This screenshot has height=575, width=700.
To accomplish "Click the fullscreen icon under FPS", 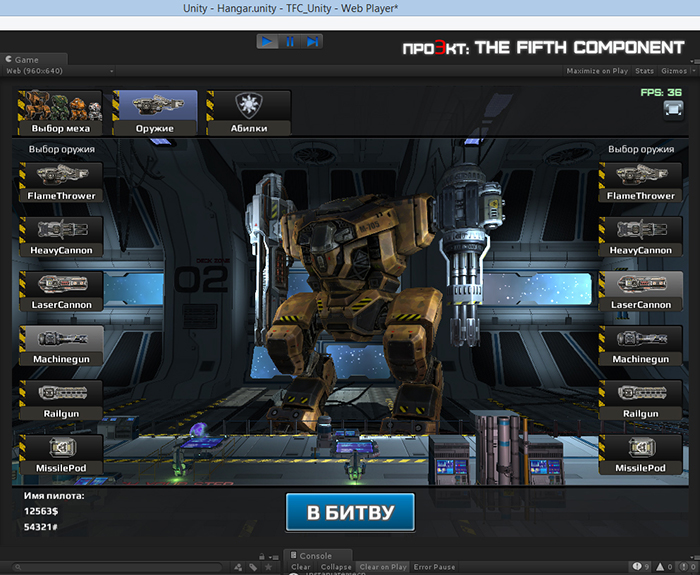I will (673, 109).
